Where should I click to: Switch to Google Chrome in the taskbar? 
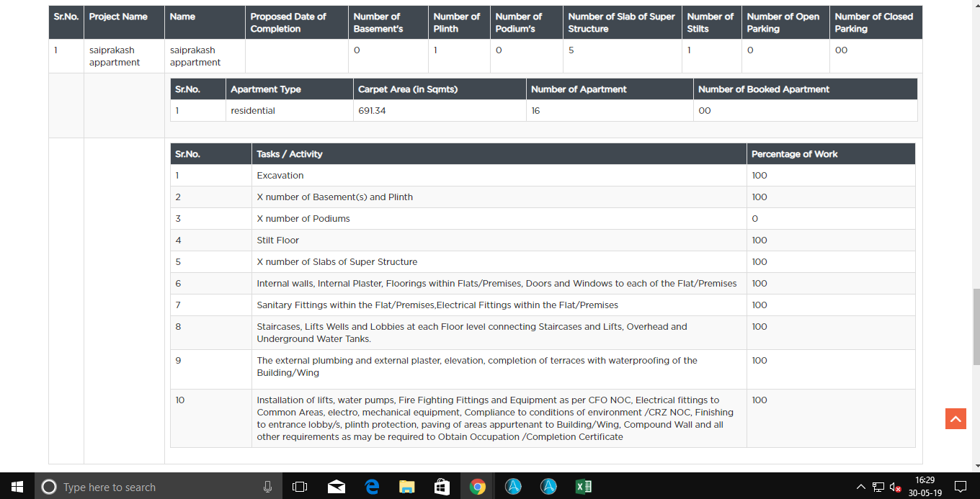[477, 487]
